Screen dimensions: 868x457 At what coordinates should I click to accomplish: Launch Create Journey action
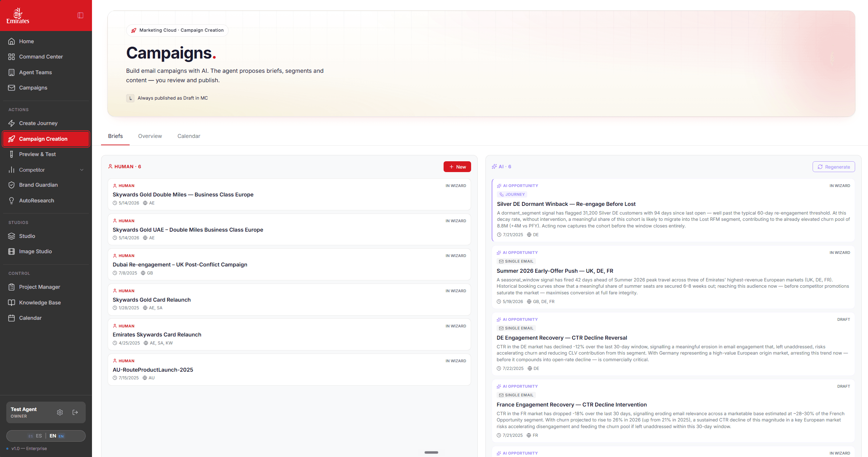point(46,123)
